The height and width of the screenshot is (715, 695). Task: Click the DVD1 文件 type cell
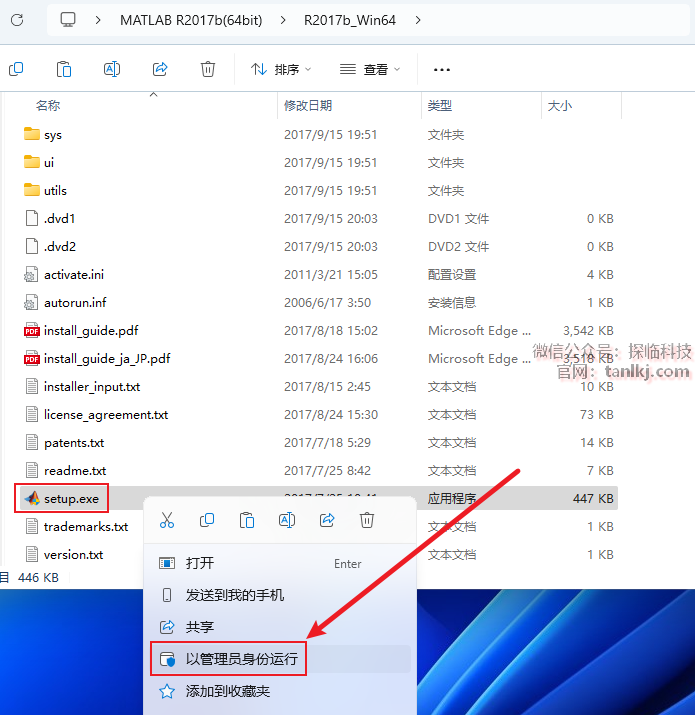458,218
